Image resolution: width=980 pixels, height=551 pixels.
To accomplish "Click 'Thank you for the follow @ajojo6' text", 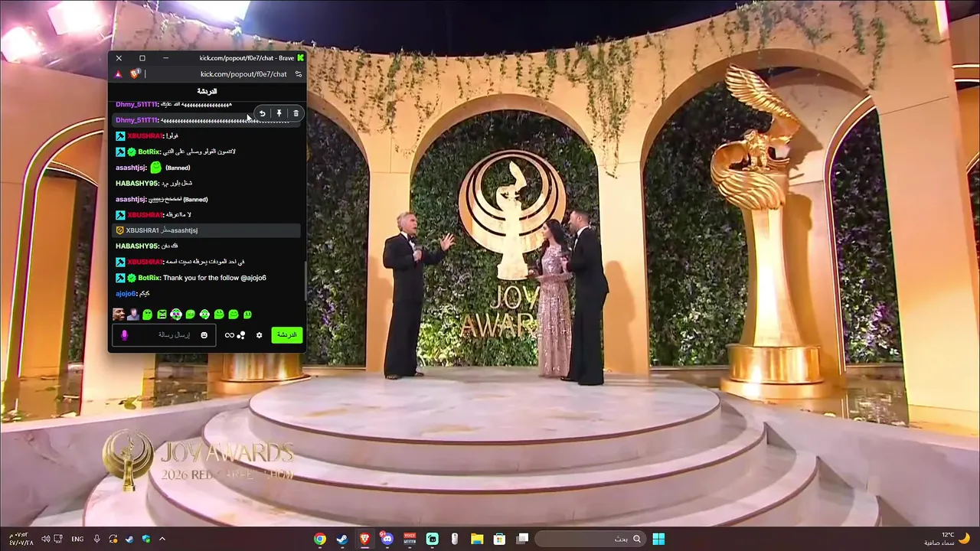I will pos(214,278).
